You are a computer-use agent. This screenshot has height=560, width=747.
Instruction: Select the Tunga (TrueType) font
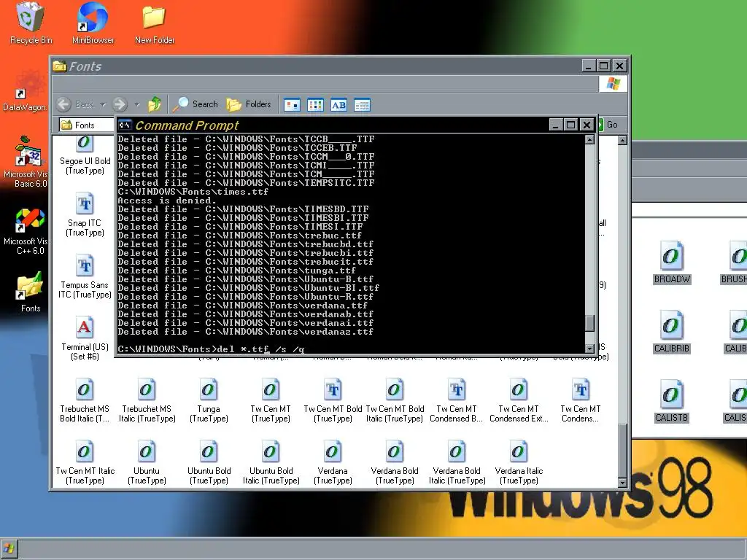click(209, 400)
